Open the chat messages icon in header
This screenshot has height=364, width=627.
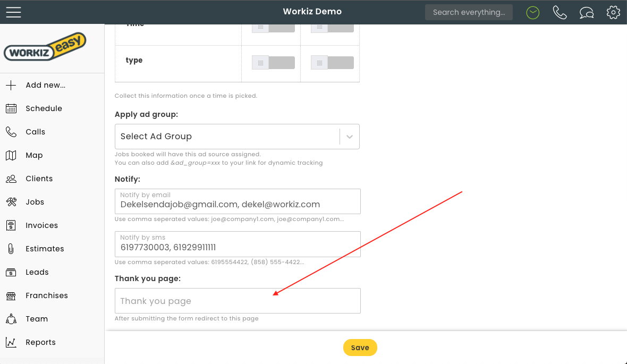pos(587,12)
